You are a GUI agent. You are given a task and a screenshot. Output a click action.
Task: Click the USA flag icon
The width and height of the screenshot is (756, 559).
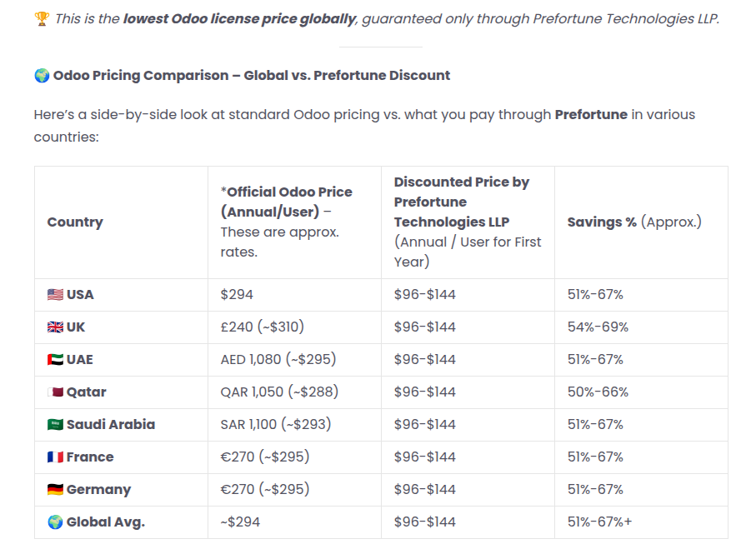coord(55,294)
